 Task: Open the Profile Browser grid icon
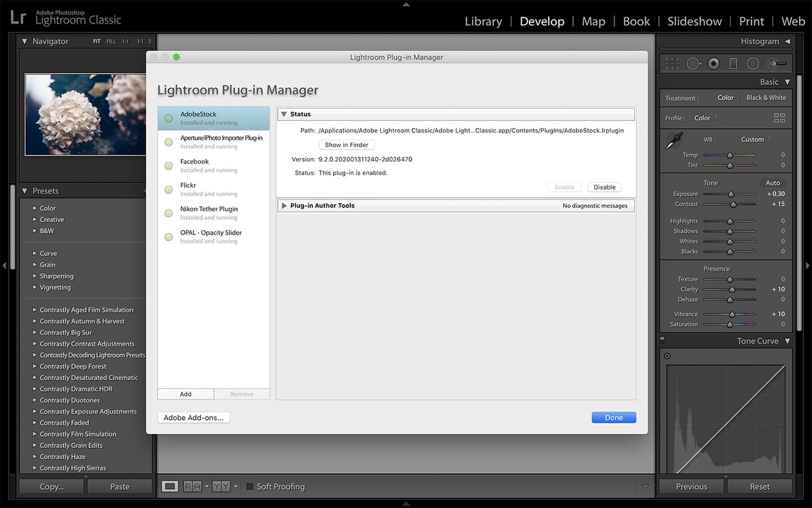779,118
